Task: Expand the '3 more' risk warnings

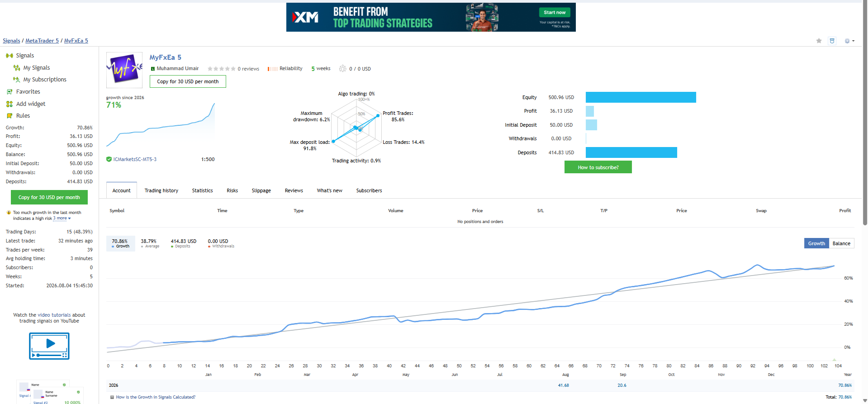Action: [x=62, y=219]
